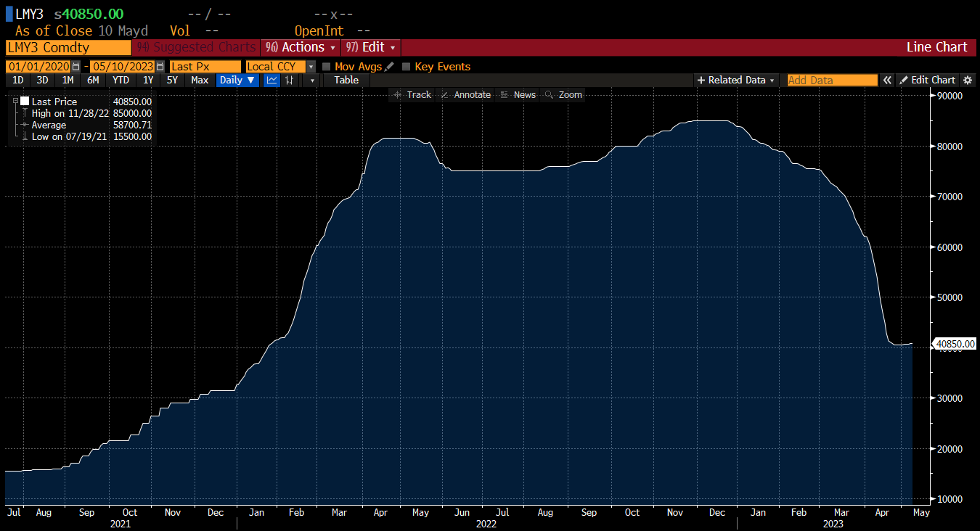Select the line chart type icon
Screen dimensions: 980x531
[271, 80]
